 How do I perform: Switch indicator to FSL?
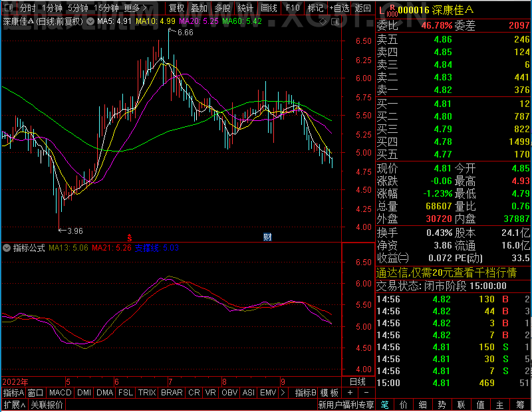(125, 393)
